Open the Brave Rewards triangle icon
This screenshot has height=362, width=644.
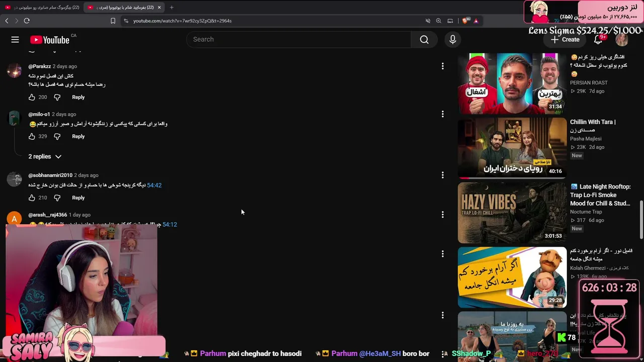475,21
